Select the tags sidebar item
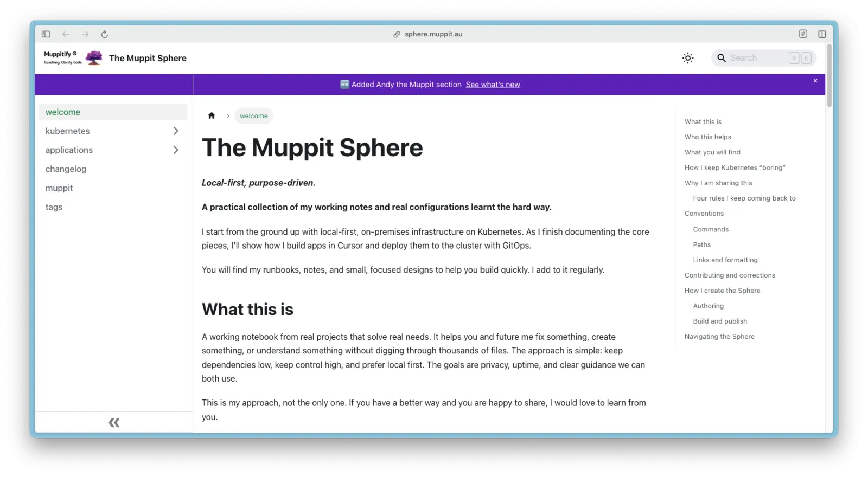 pos(54,207)
